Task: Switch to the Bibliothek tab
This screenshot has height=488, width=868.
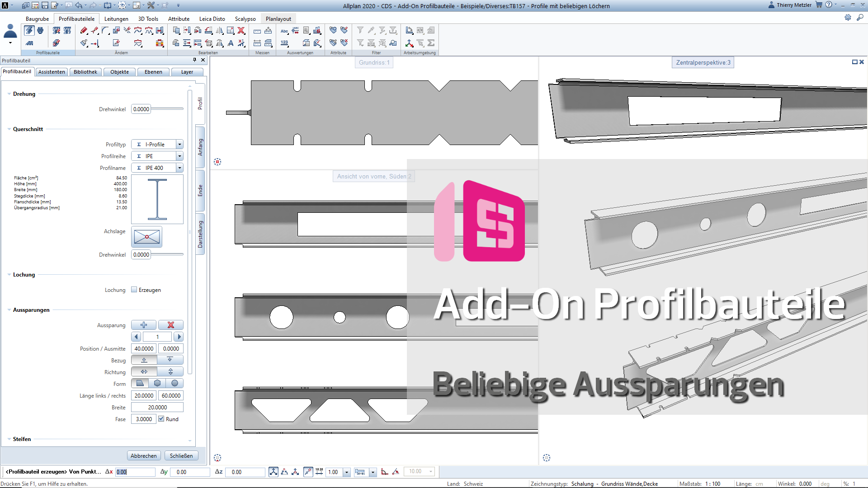Action: (x=85, y=72)
